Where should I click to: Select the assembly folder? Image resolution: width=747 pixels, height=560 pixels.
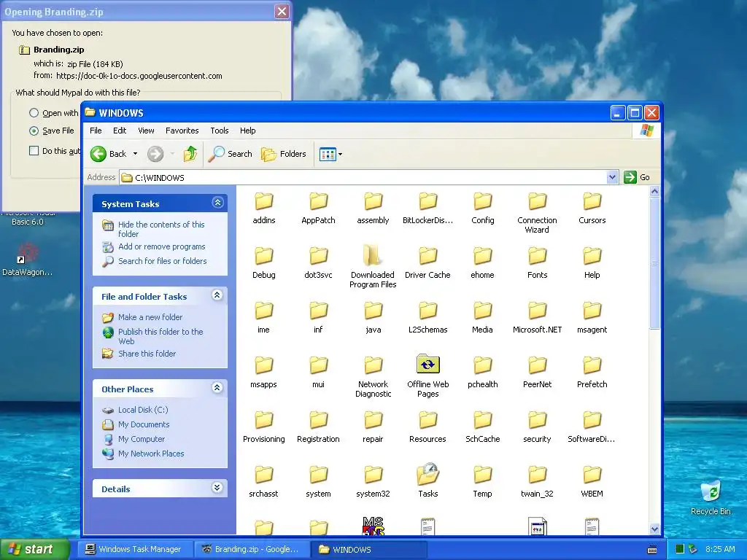point(373,209)
